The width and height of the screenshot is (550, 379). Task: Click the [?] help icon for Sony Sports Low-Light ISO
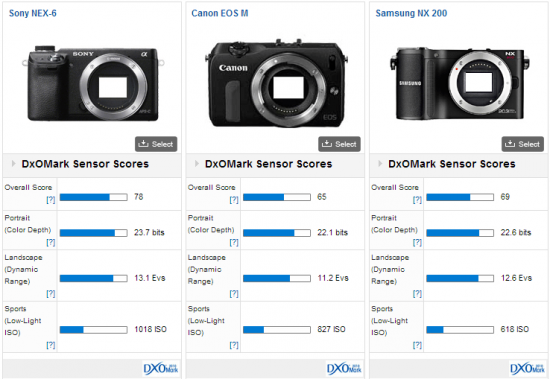coord(51,345)
